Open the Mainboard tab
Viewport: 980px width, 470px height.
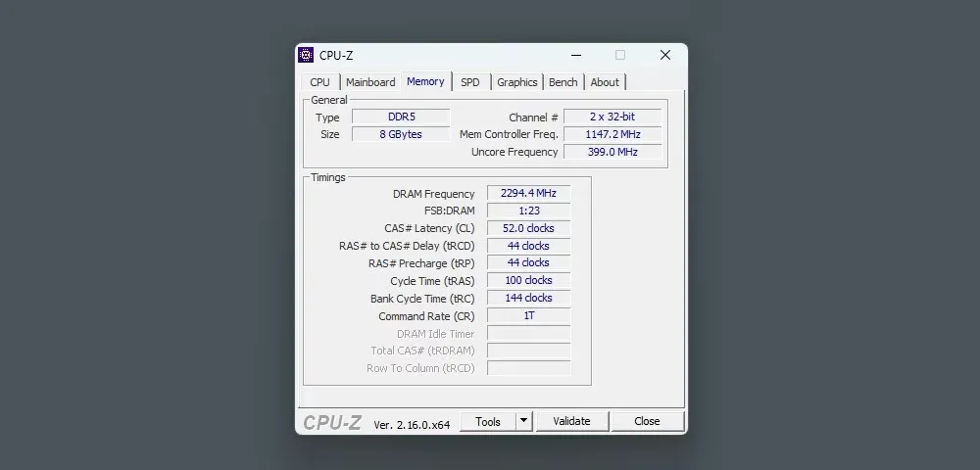pos(370,82)
